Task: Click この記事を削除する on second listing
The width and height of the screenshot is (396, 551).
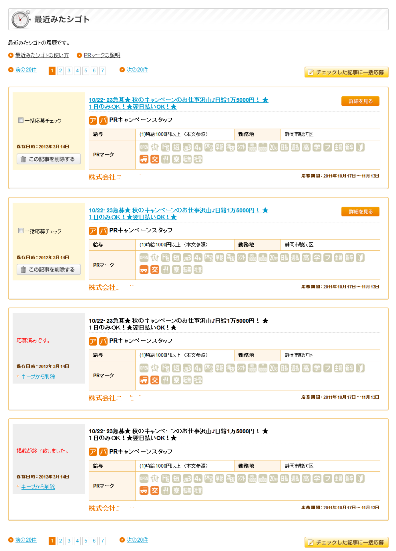Action: click(x=48, y=269)
